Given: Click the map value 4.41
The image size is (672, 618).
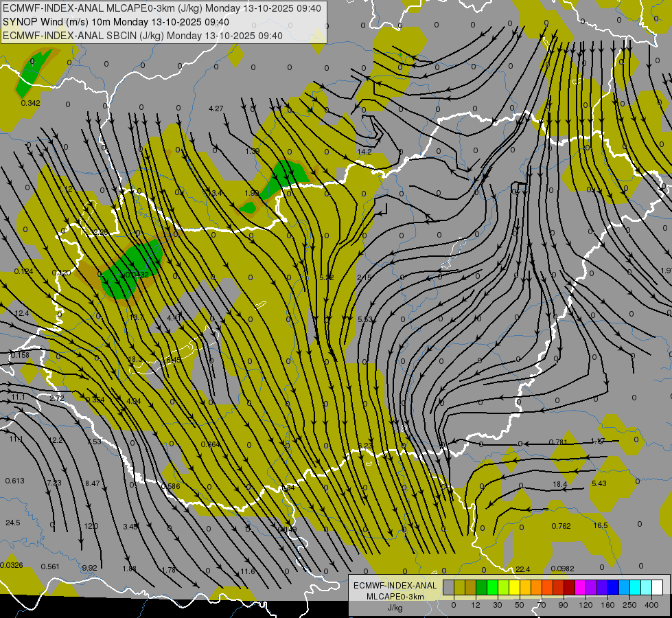Looking at the screenshot, I should (174, 318).
